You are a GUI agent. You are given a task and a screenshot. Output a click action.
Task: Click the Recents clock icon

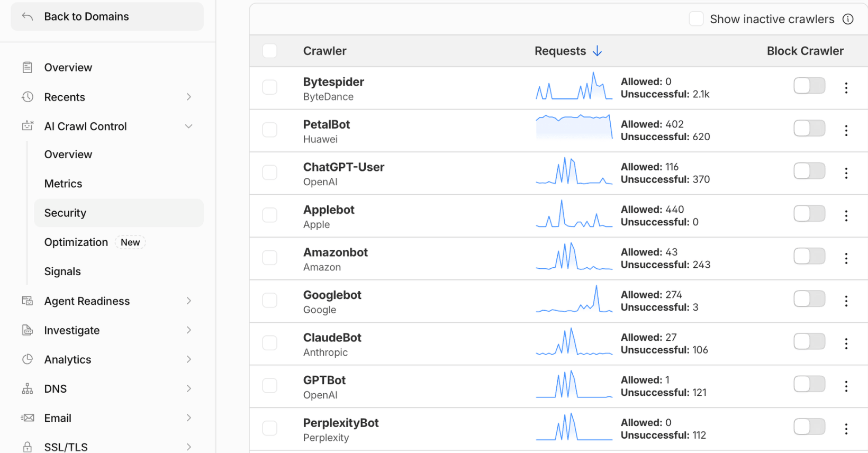(x=28, y=97)
